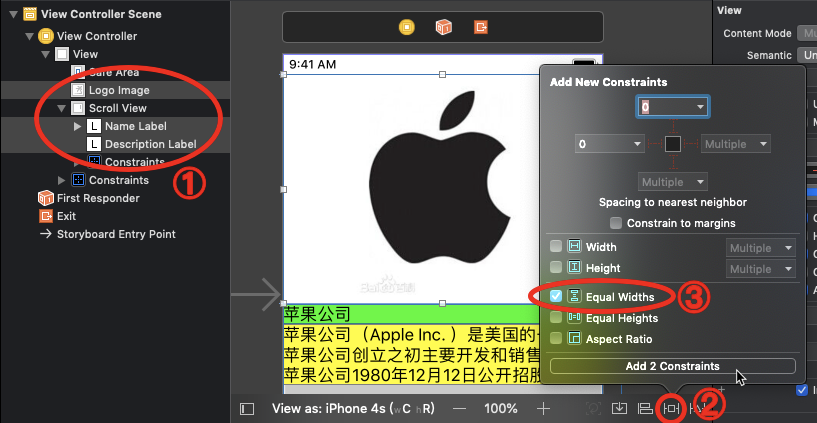The image size is (817, 423).
Task: Click the zoom in plus icon
Action: click(543, 408)
